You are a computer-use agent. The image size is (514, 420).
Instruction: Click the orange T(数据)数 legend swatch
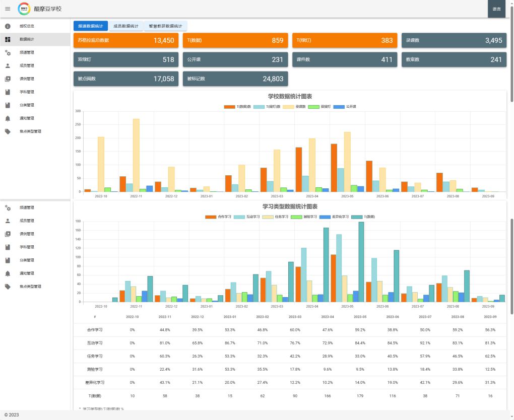click(x=230, y=107)
